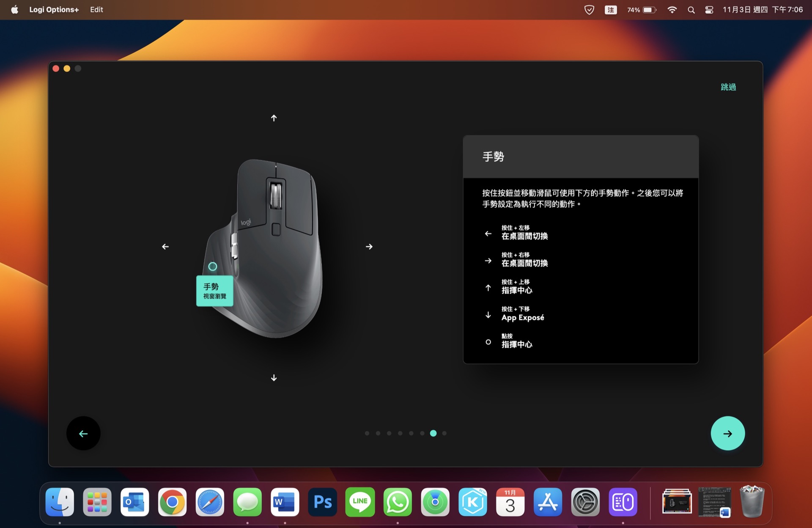Click the date and time in menu bar
812x528 pixels.
[763, 10]
